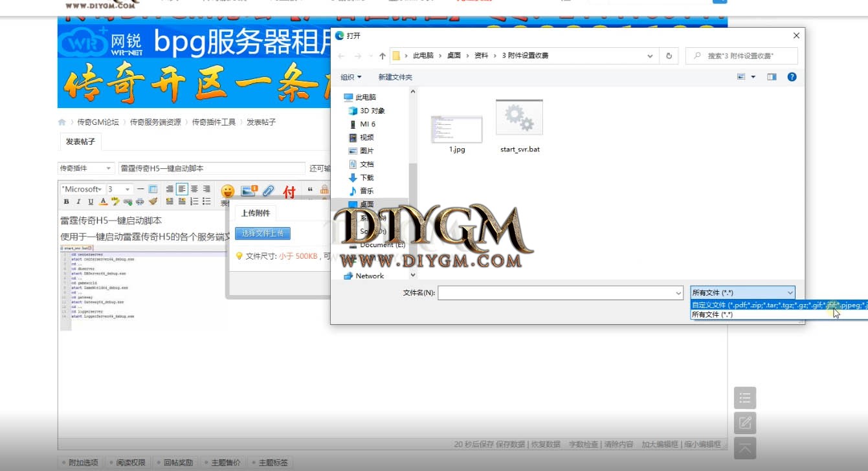Select the 发表帖子 tab
Image resolution: width=868 pixels, height=471 pixels.
coord(80,142)
